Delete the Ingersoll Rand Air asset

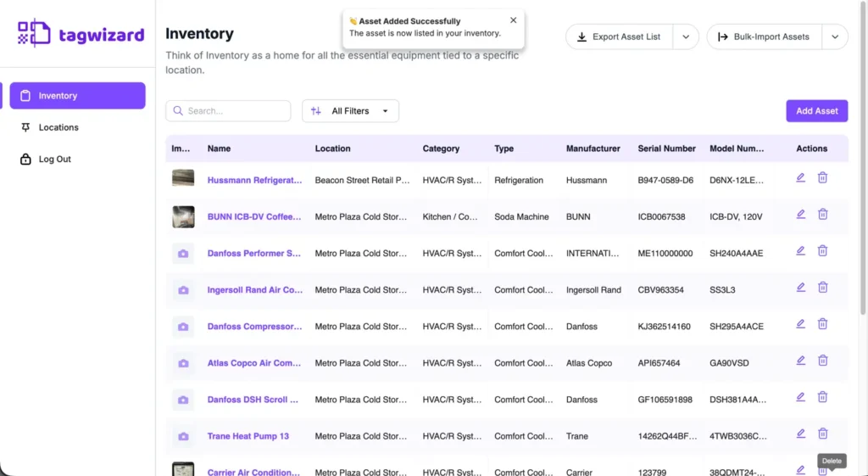point(822,288)
